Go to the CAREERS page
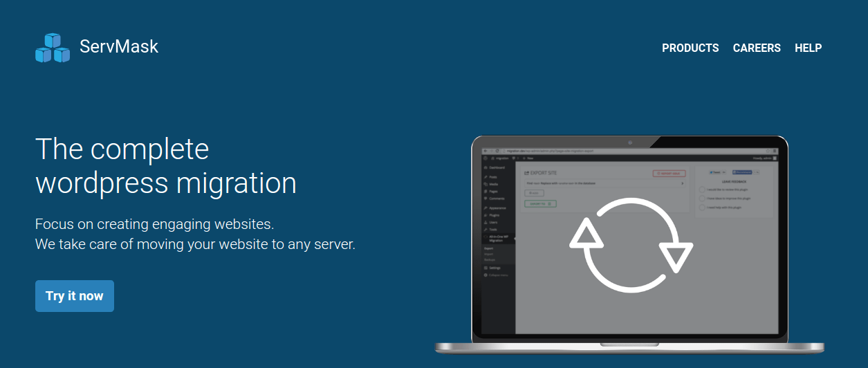868x368 pixels. click(757, 48)
